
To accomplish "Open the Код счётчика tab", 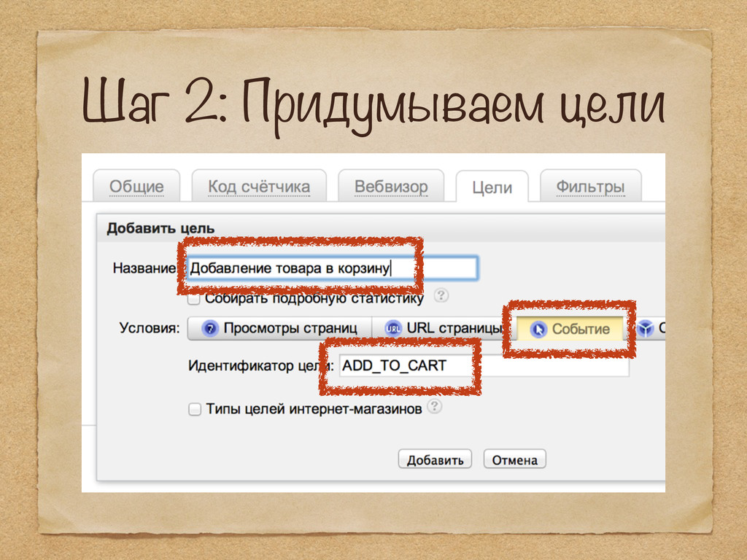I will point(259,186).
